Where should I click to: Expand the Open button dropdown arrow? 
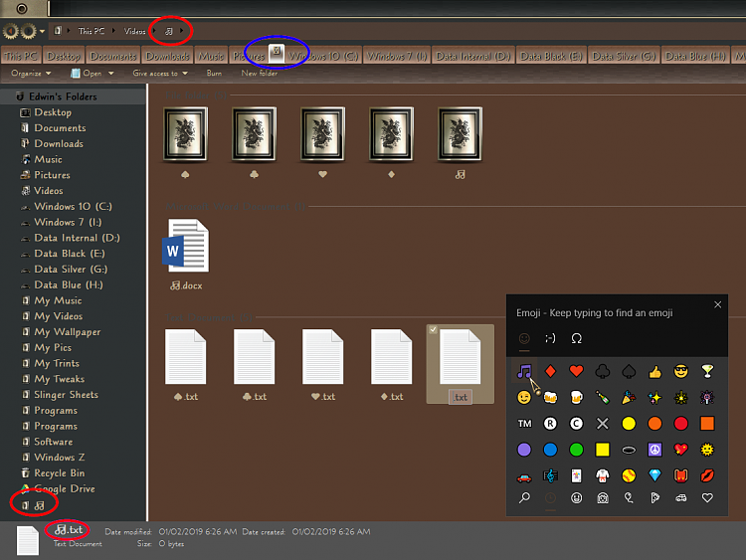pyautogui.click(x=110, y=74)
